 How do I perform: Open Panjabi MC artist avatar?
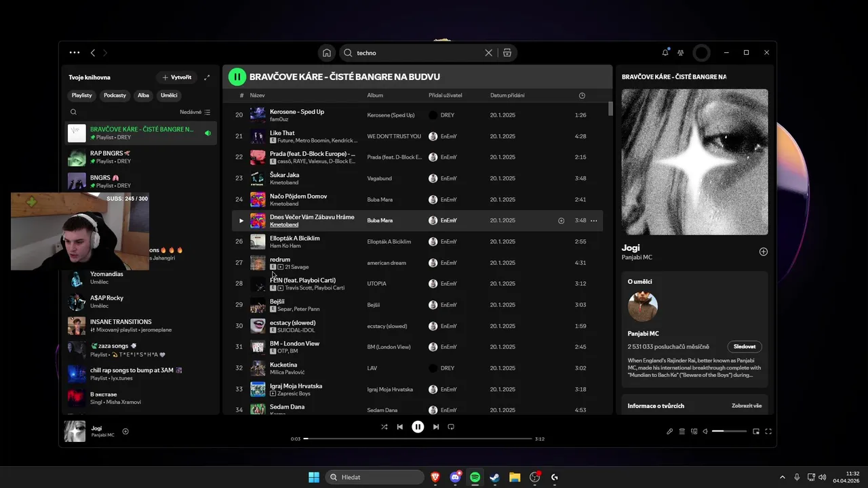[x=642, y=307]
